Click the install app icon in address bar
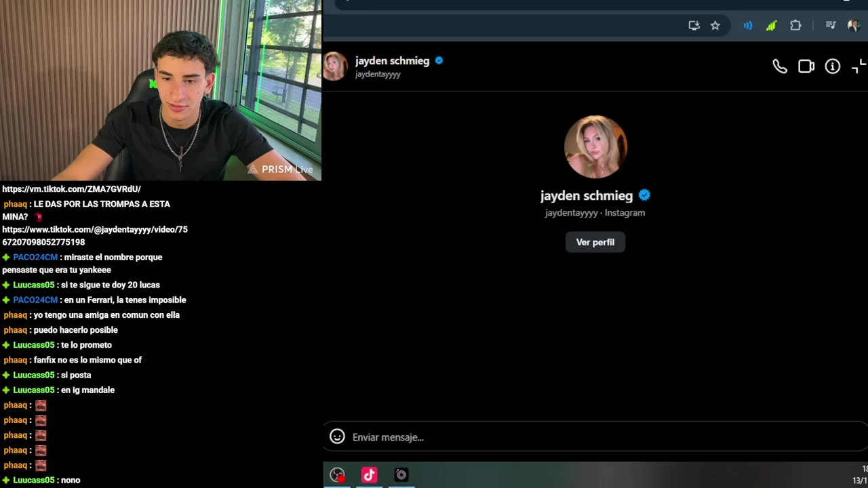The height and width of the screenshot is (488, 868). click(694, 25)
